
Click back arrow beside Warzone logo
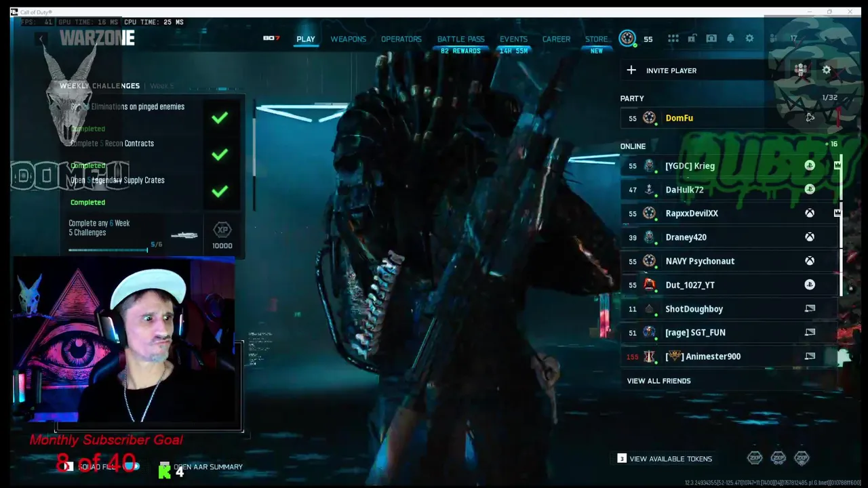click(x=41, y=39)
